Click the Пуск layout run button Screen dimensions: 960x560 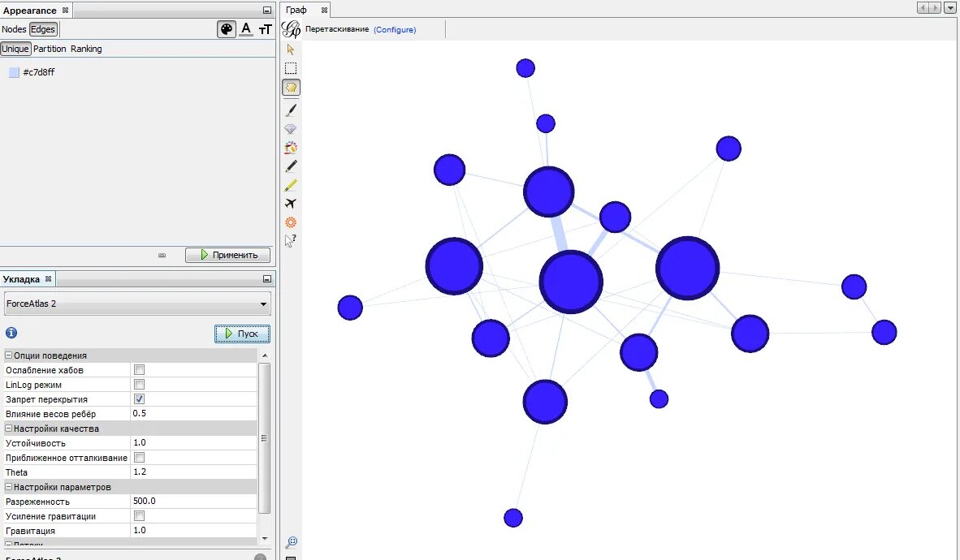[x=243, y=334]
